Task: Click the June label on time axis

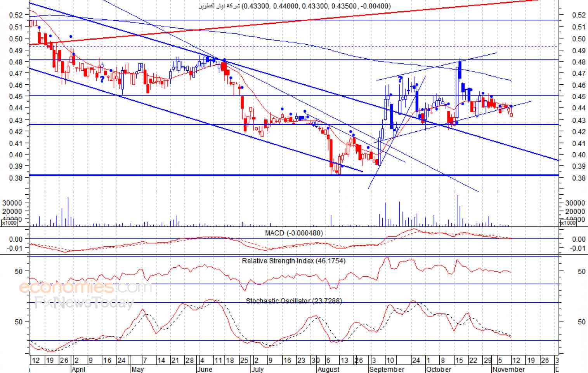Action: (x=205, y=369)
